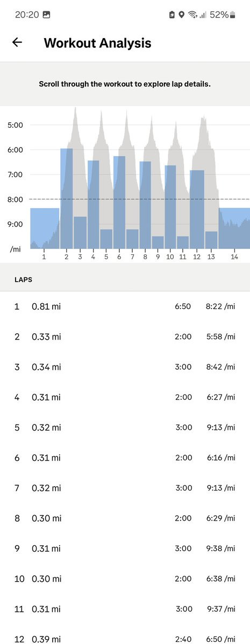This screenshot has height=644, width=250.
Task: Open lap 1 row showing 0.81 mi
Action: tap(125, 306)
